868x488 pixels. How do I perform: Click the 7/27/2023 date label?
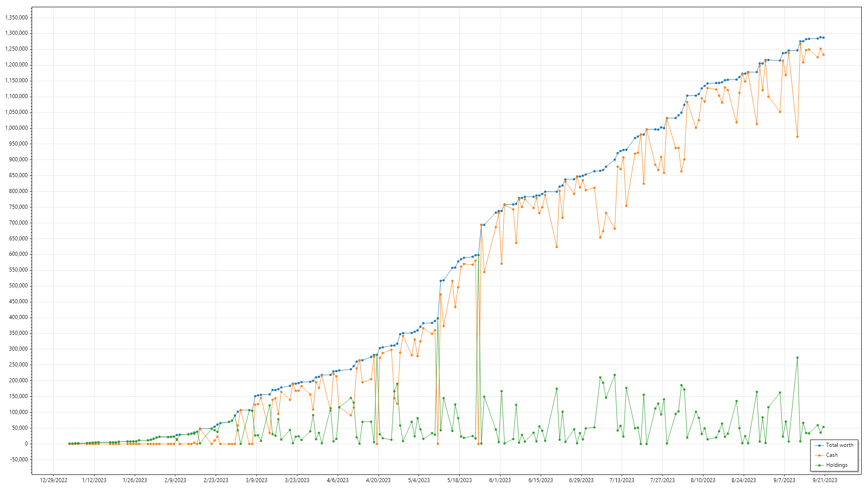(663, 480)
